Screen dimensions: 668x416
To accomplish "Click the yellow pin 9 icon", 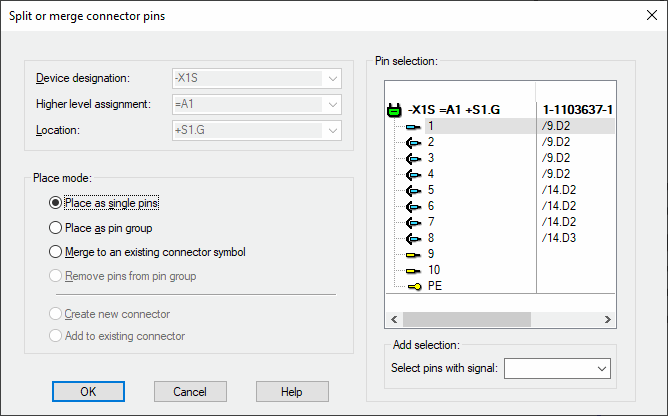I will coord(413,255).
